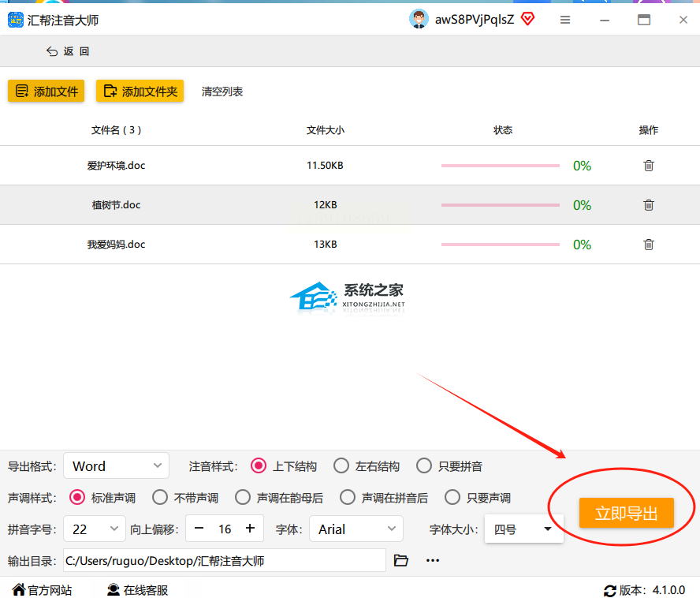Screen dimensions: 700x598
Task: Delete 植树节.doc with trash icon
Action: 649,204
